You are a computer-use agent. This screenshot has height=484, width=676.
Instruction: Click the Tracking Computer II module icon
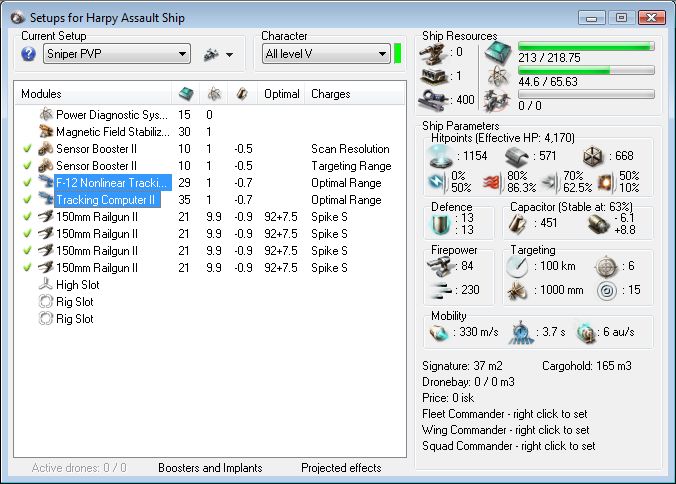click(x=46, y=199)
